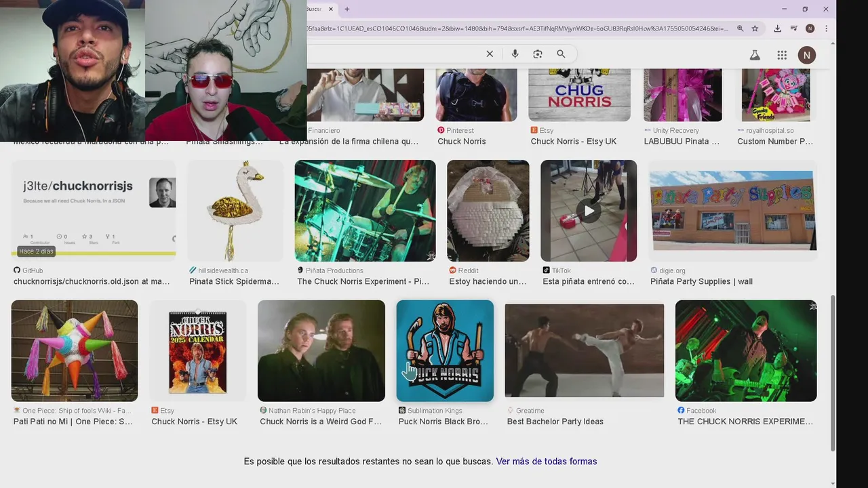Open the drummer Chuck Norris Experiment image

click(x=365, y=211)
